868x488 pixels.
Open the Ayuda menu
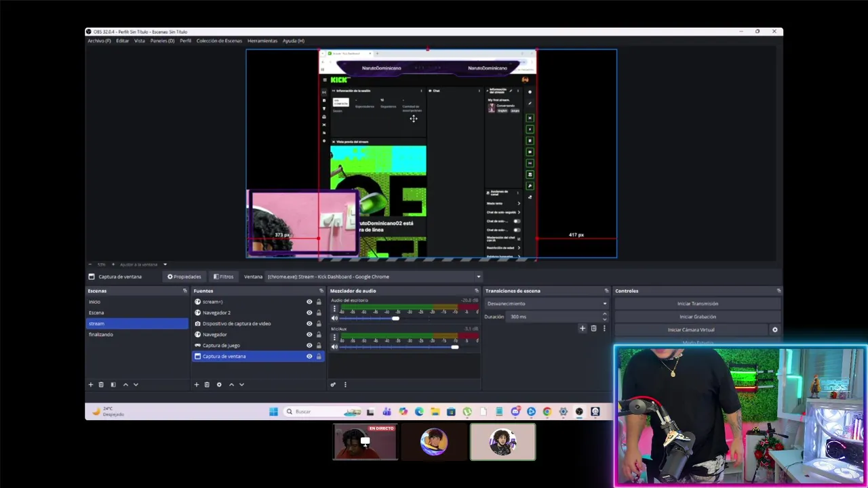pos(294,41)
